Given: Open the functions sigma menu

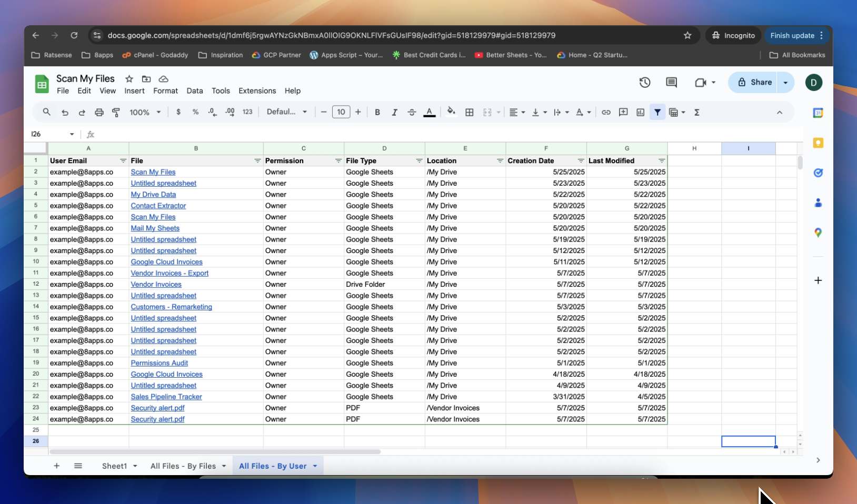Looking at the screenshot, I should (x=697, y=112).
